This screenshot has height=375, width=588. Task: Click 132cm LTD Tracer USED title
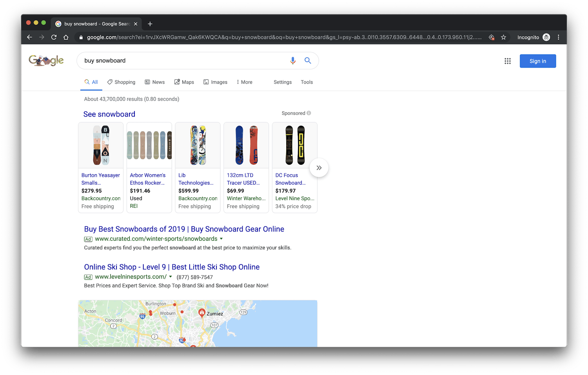point(243,179)
